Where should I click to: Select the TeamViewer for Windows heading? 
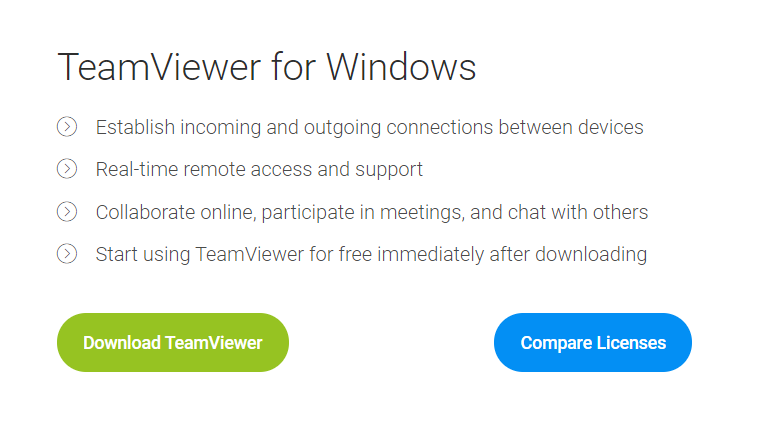(x=267, y=67)
